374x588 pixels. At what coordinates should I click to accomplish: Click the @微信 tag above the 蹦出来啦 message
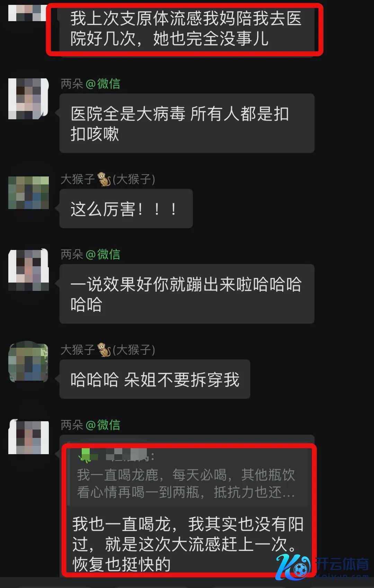pyautogui.click(x=103, y=254)
